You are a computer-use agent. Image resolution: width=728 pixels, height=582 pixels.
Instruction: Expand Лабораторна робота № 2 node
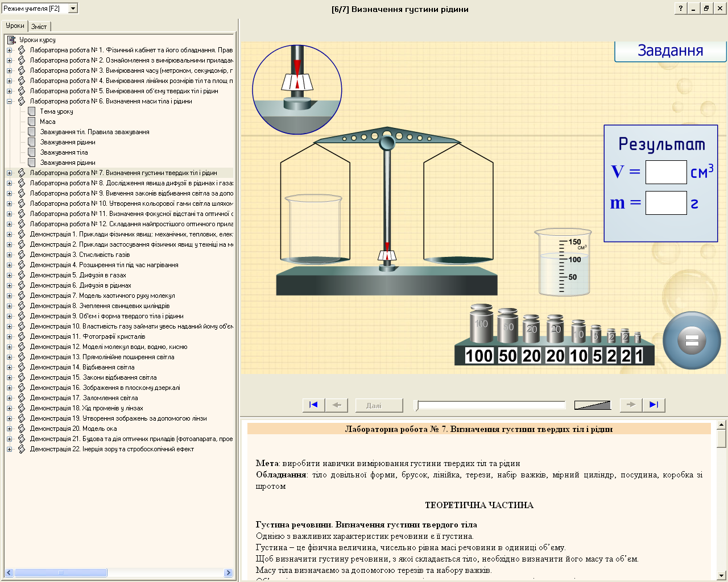[x=9, y=60]
